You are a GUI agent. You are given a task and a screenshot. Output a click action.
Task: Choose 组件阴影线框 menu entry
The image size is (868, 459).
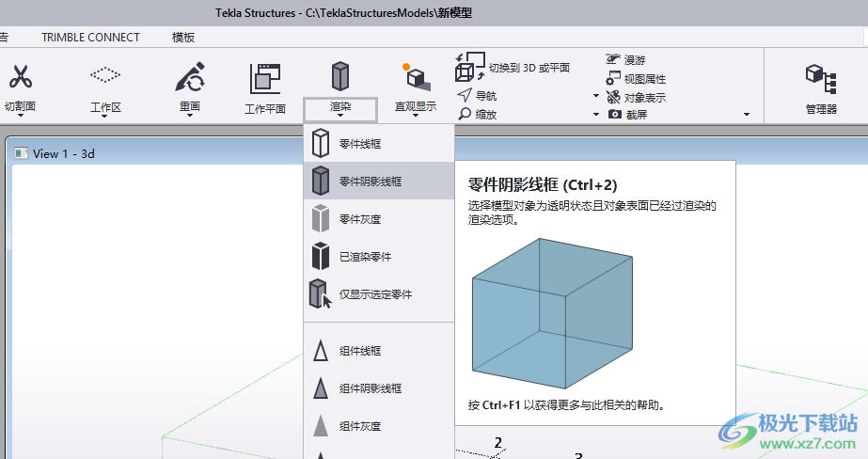[x=379, y=388]
